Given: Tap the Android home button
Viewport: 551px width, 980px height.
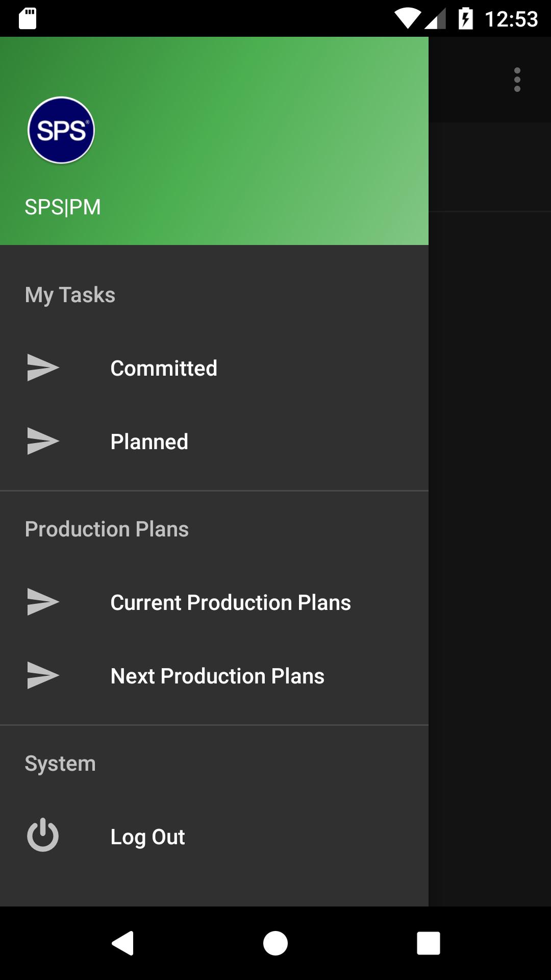Looking at the screenshot, I should 275,943.
